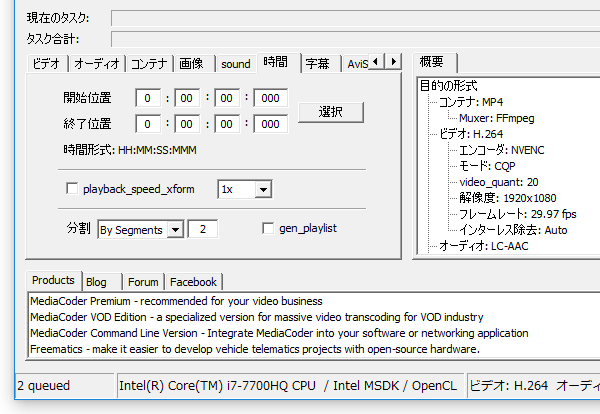The height and width of the screenshot is (414, 600).
Task: Open the Freematics product link
Action: 255,349
